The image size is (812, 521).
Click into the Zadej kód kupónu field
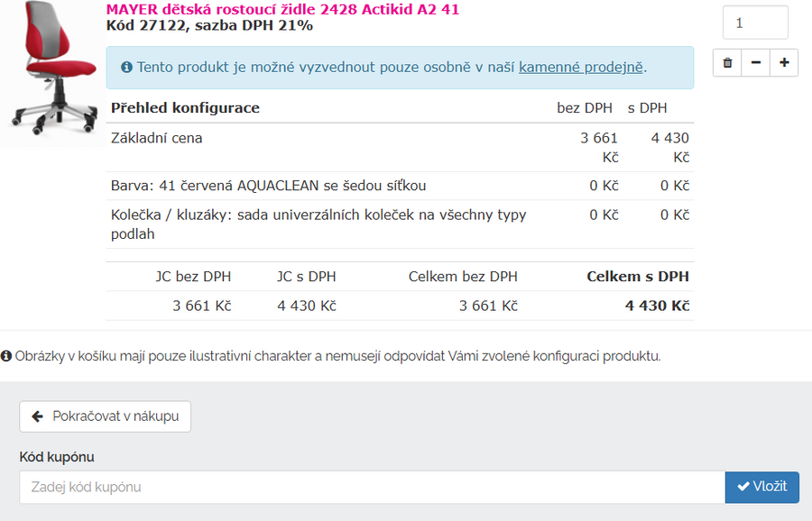[x=372, y=488]
